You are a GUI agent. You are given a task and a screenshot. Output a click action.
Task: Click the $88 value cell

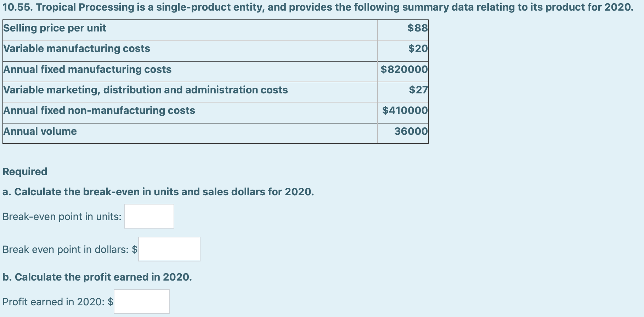404,28
